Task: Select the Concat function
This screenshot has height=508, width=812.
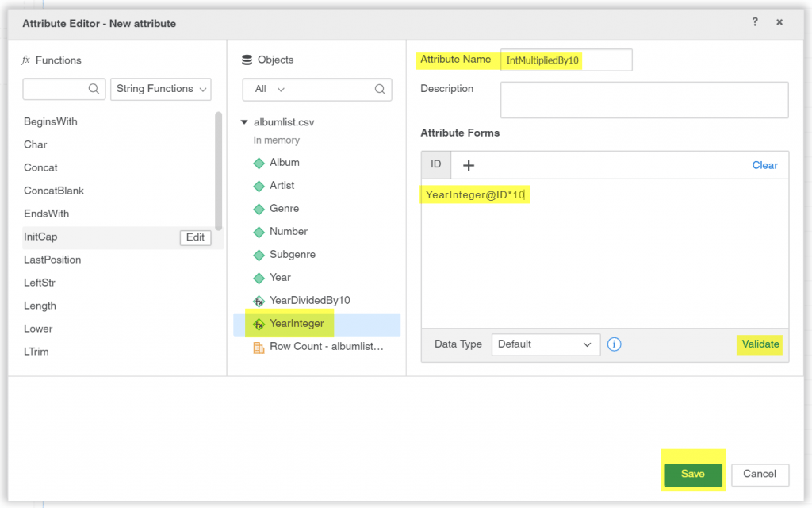Action: [40, 168]
